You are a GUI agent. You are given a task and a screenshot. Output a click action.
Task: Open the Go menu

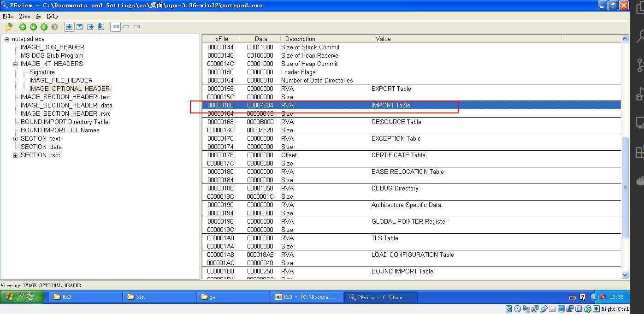coord(38,16)
